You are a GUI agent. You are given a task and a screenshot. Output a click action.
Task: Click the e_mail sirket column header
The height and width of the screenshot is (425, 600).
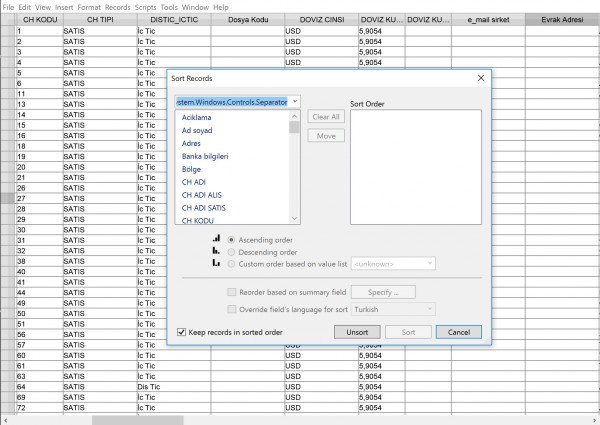pos(488,20)
